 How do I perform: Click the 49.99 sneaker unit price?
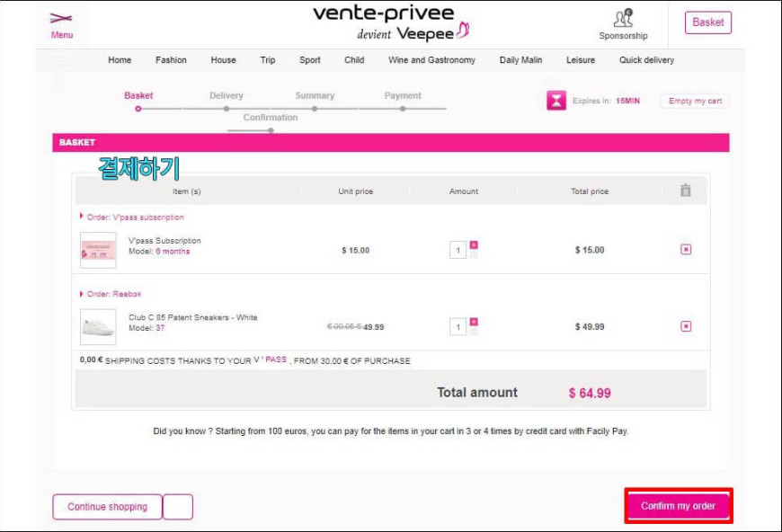coord(374,327)
